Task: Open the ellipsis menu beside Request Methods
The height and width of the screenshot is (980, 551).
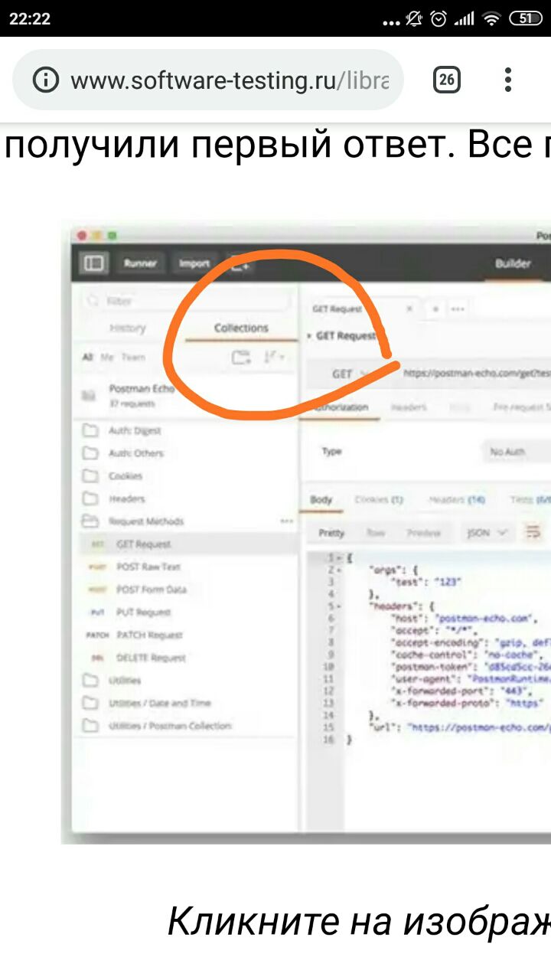Action: (287, 521)
